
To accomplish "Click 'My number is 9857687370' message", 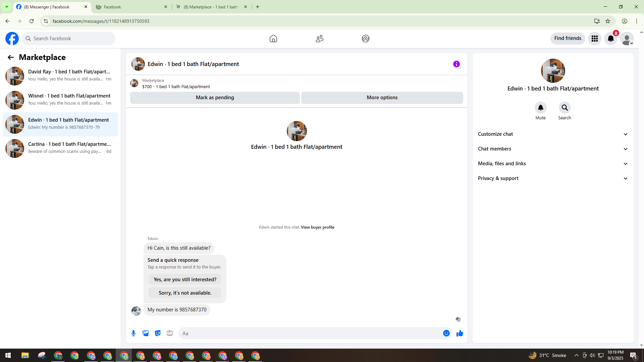I will point(177,310).
